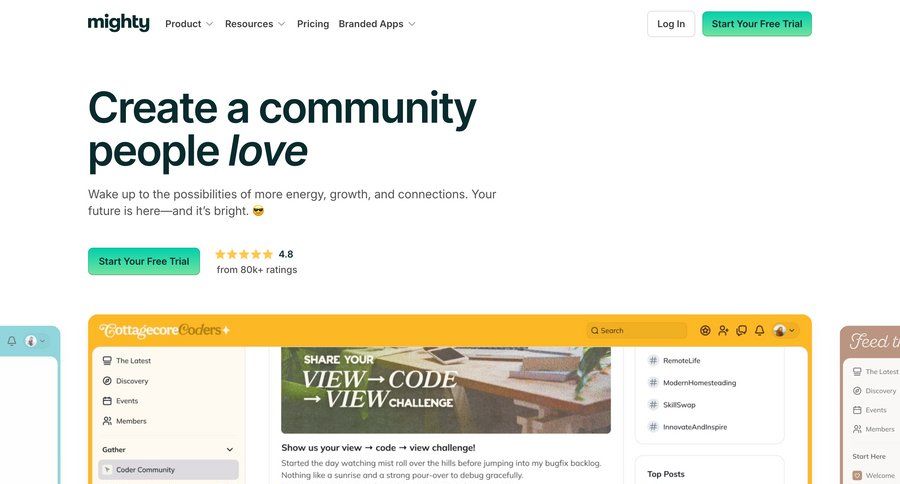This screenshot has height=484, width=900.
Task: Click the add member icon in the orange header
Action: click(723, 330)
